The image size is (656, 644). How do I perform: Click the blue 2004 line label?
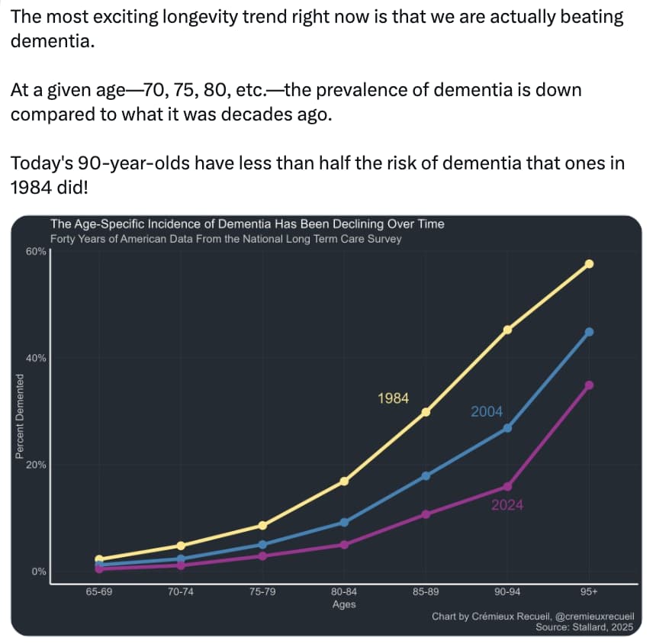tap(487, 412)
